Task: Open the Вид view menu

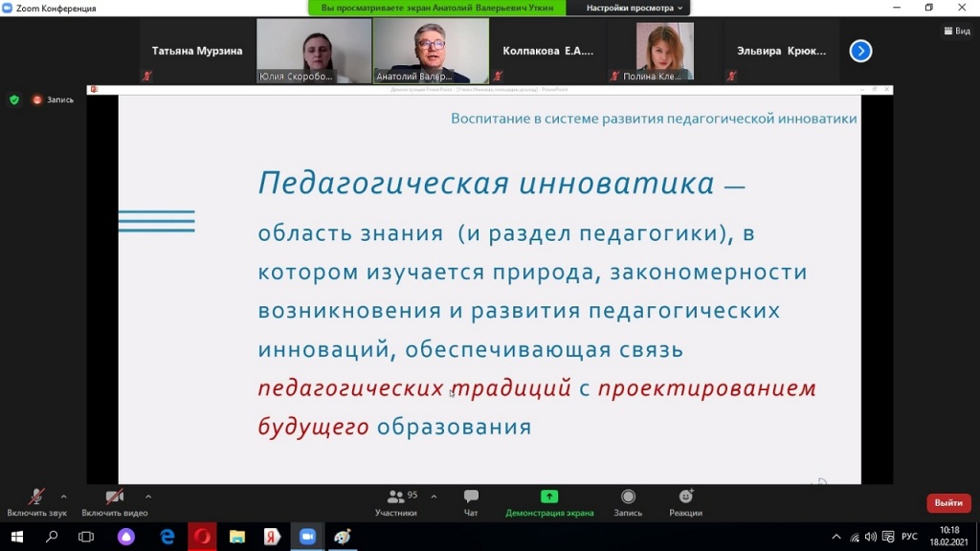Action: tap(957, 31)
